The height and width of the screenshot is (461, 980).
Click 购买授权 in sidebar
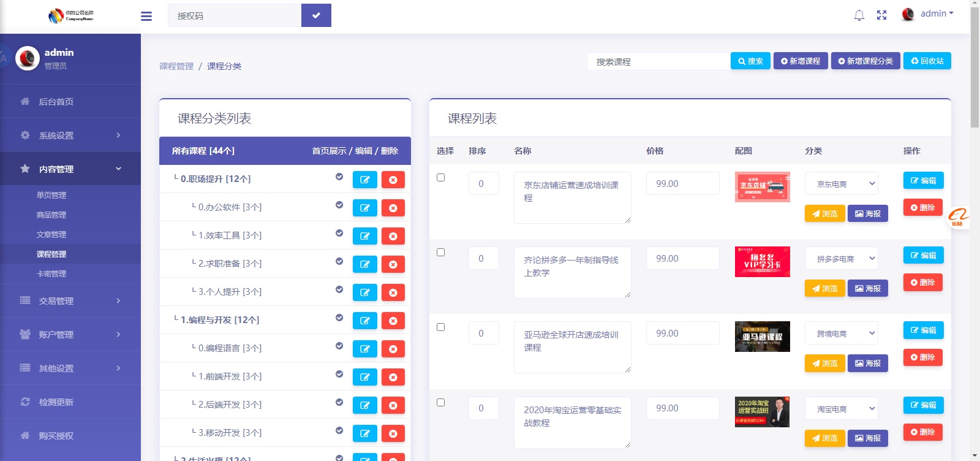(x=70, y=435)
